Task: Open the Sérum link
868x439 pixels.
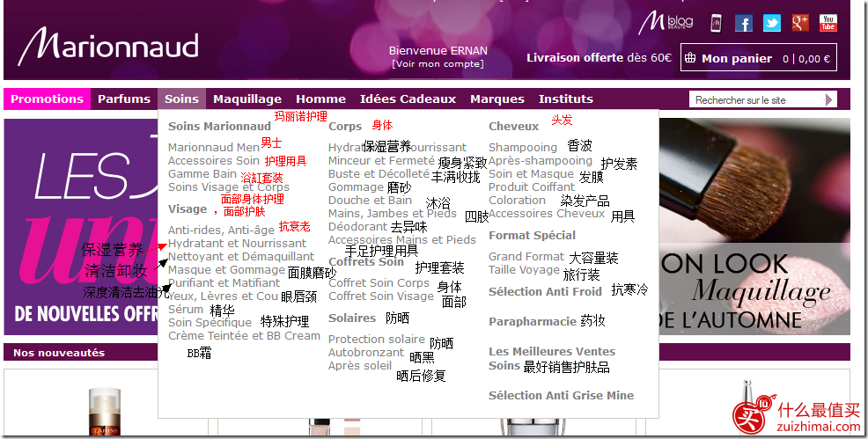Action: 186,310
